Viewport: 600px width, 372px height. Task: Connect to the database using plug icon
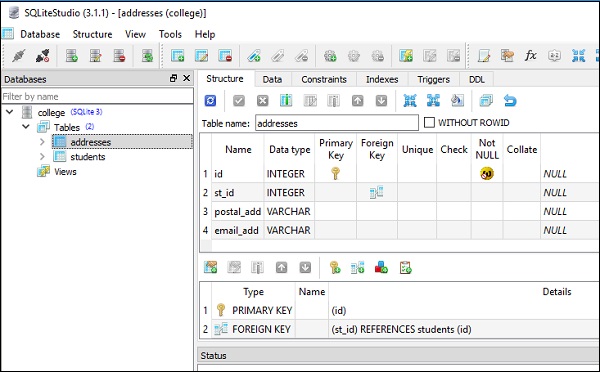(18, 56)
